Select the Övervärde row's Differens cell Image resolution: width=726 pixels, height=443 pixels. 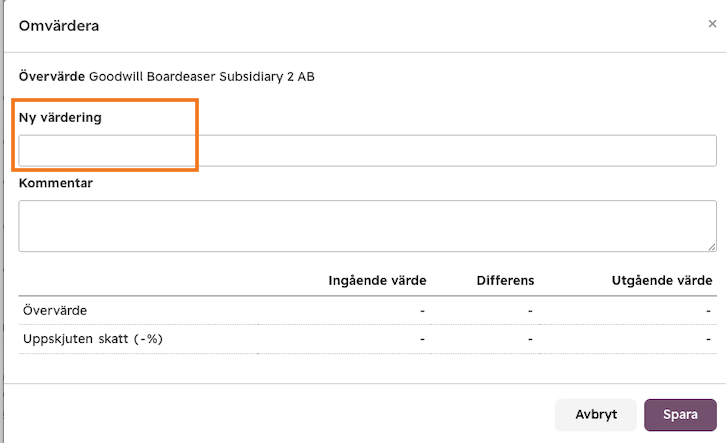(x=530, y=310)
